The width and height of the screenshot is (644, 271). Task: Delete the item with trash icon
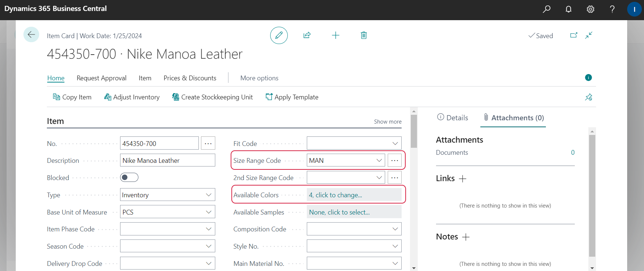[x=364, y=35]
